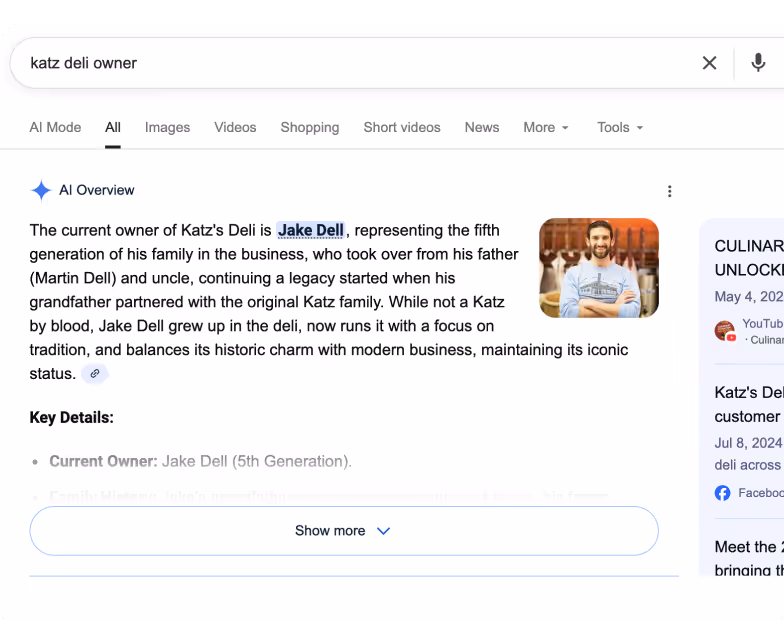The height and width of the screenshot is (620, 784).
Task: Clear the search box with the X icon
Action: pos(709,63)
